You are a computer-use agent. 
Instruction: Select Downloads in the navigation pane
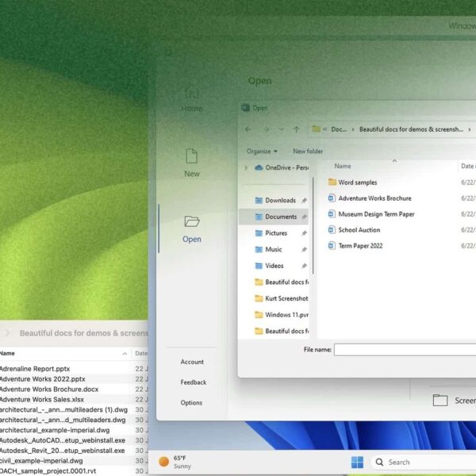point(280,200)
